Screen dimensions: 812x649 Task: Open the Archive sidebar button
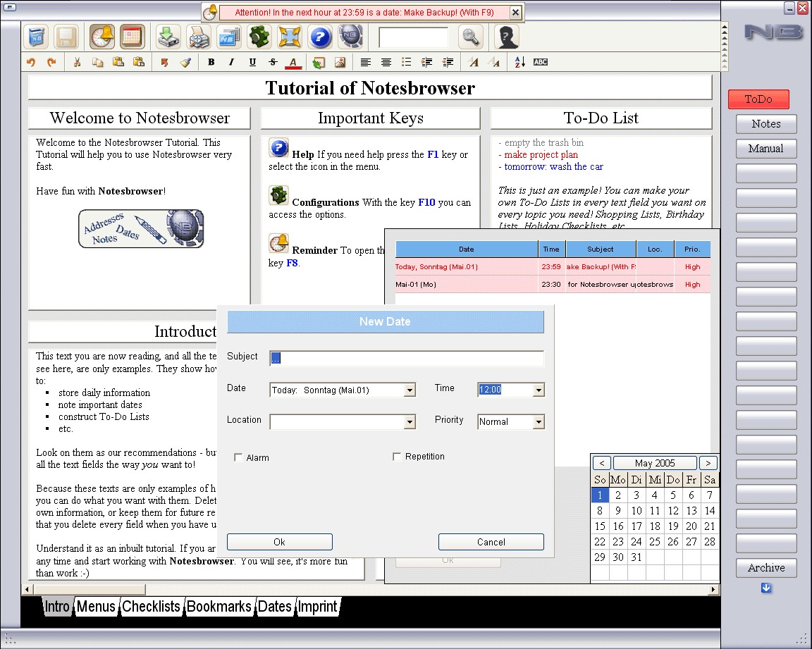pos(766,568)
